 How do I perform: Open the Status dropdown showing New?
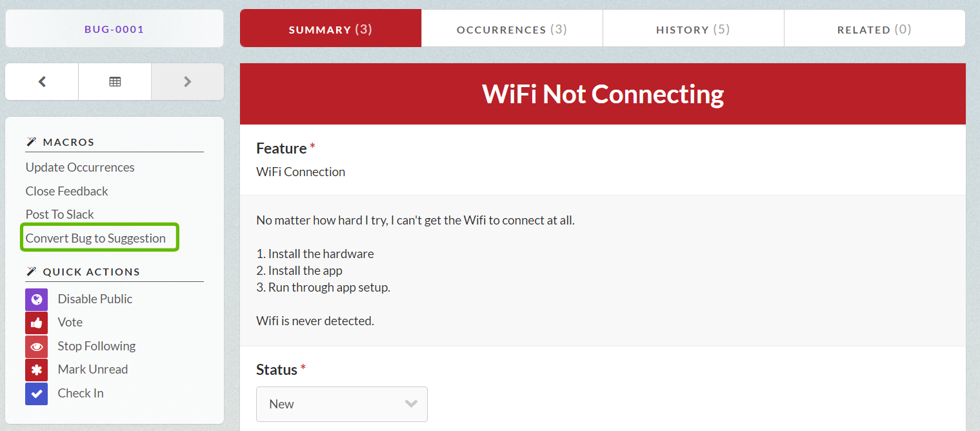tap(342, 404)
